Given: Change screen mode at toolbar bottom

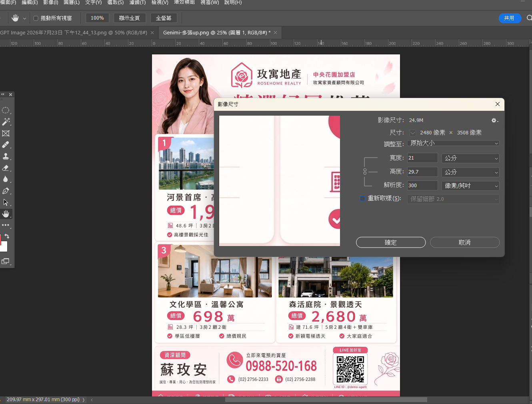Looking at the screenshot, I should click(5, 261).
